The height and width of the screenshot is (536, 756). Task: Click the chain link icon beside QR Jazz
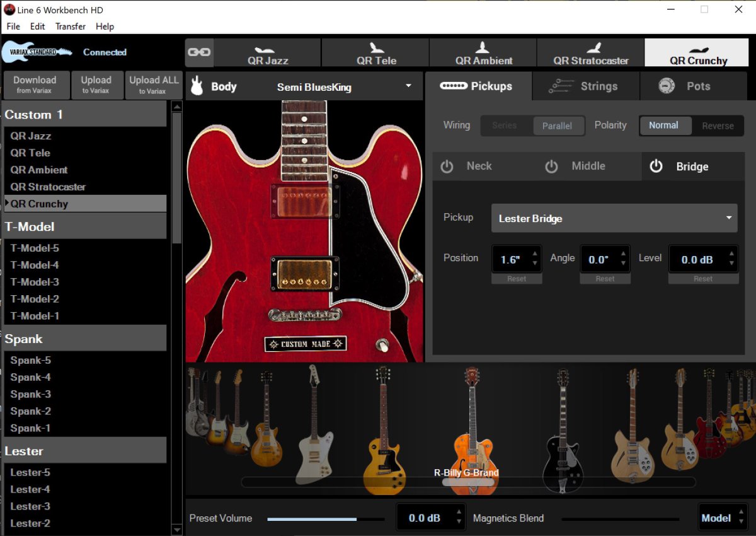click(199, 52)
